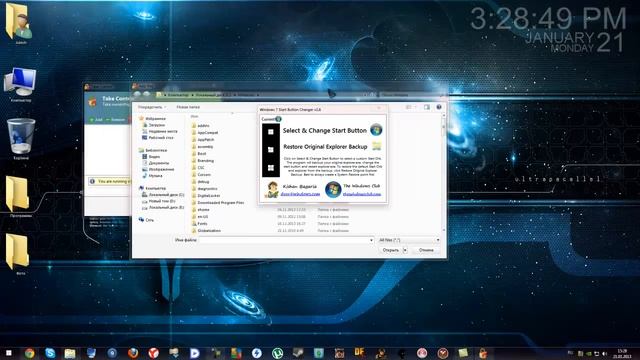Click the current start button preview strip
The height and width of the screenshot is (360, 640).
271,150
